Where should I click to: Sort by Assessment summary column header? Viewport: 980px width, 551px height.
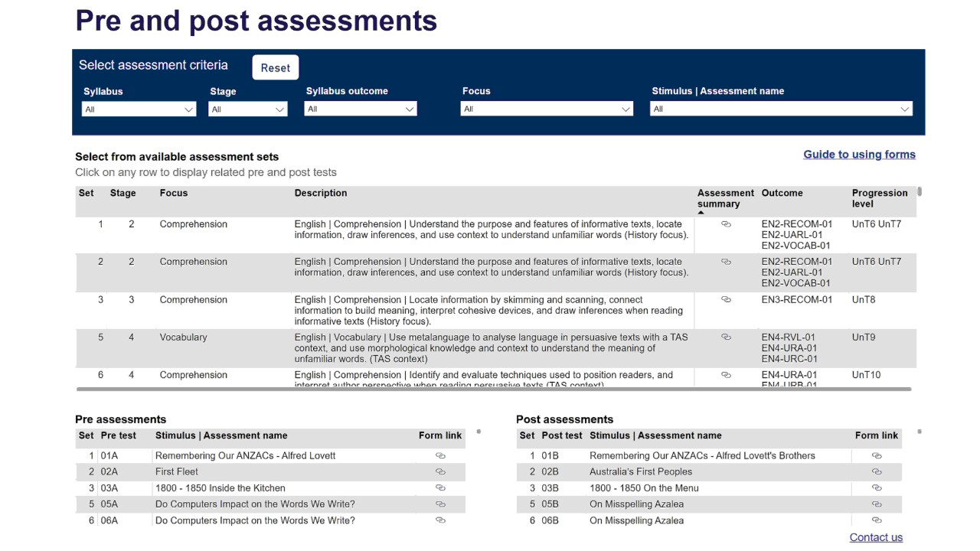click(x=725, y=198)
